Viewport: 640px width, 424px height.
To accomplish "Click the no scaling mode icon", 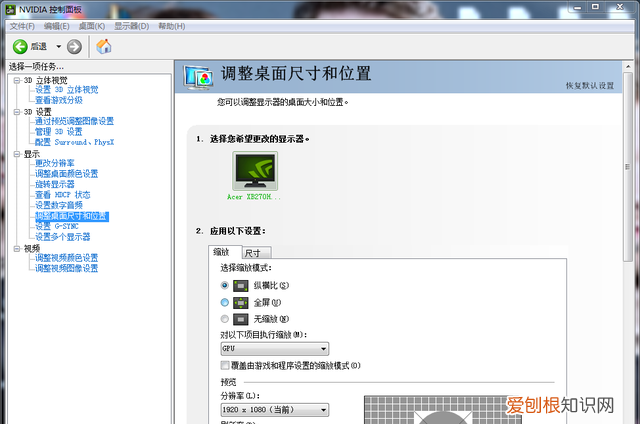I will coord(241,319).
